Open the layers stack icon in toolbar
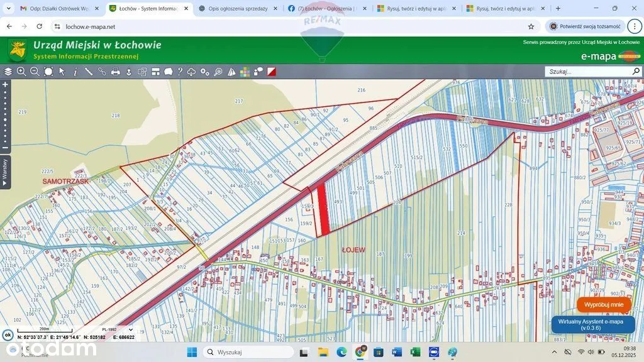The height and width of the screenshot is (362, 644). [x=8, y=72]
